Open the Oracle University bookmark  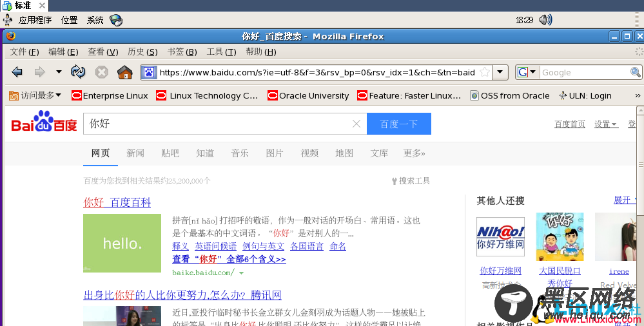(308, 95)
